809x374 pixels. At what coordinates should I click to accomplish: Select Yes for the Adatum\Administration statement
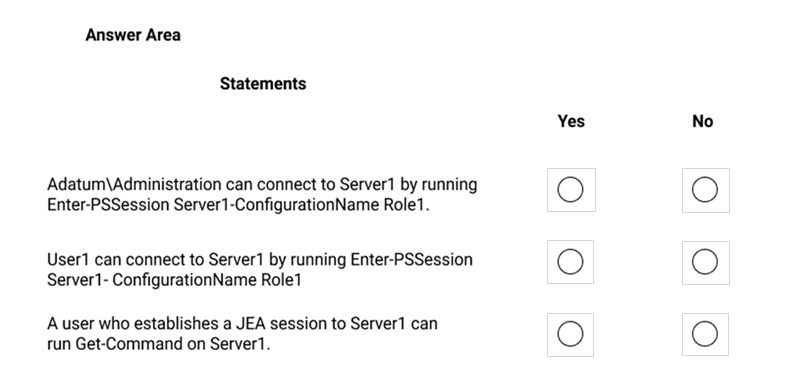click(571, 190)
